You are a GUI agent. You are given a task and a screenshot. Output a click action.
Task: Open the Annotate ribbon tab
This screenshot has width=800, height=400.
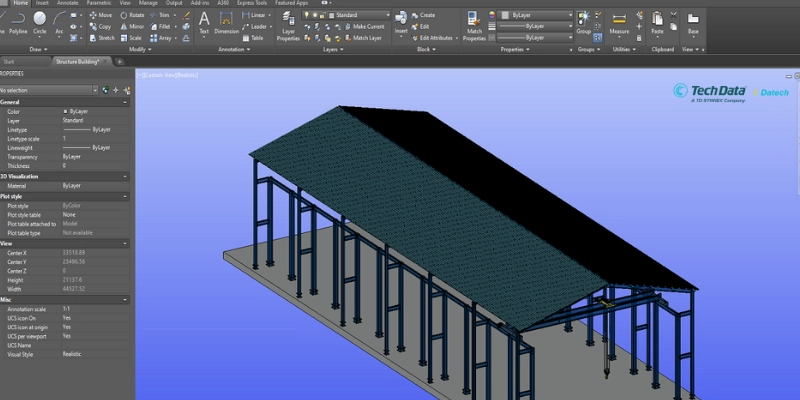[x=68, y=3]
